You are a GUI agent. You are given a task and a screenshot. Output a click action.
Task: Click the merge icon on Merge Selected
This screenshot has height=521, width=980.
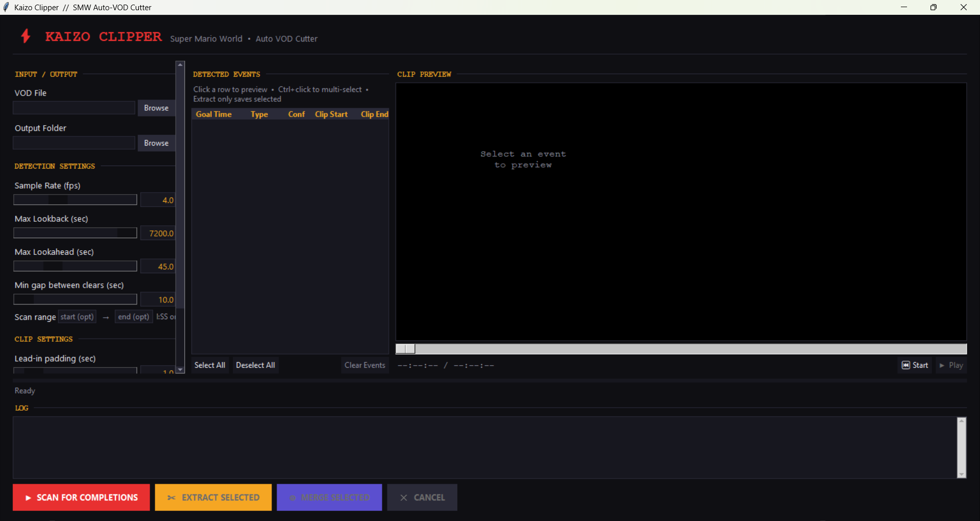pos(292,497)
